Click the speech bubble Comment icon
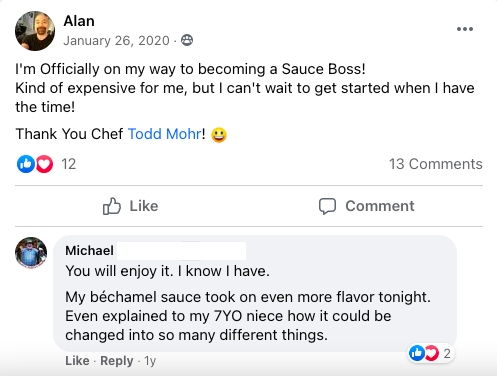Image resolution: width=497 pixels, height=376 pixels. coord(327,206)
